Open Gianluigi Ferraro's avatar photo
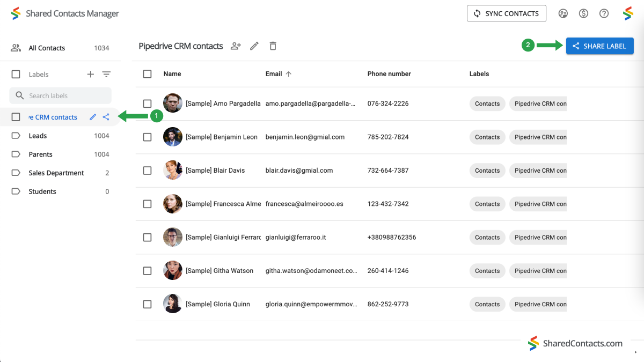 [173, 237]
